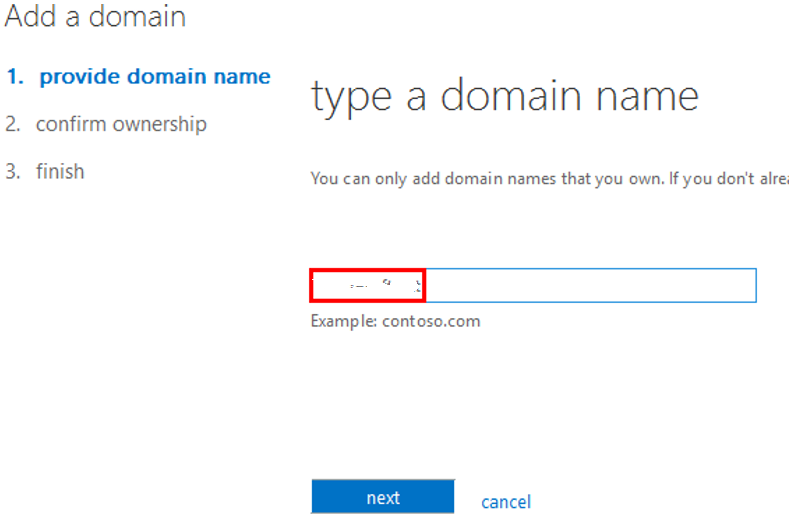Click the word 'Example:' below the field
This screenshot has width=790, height=516.
pyautogui.click(x=343, y=321)
